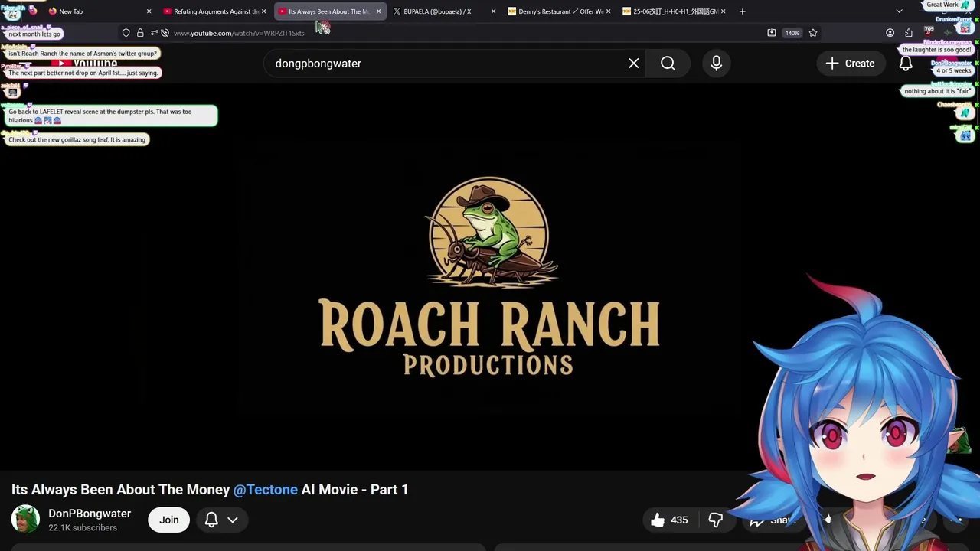
Task: Click chat message 'nothing about it is fair'
Action: click(937, 91)
